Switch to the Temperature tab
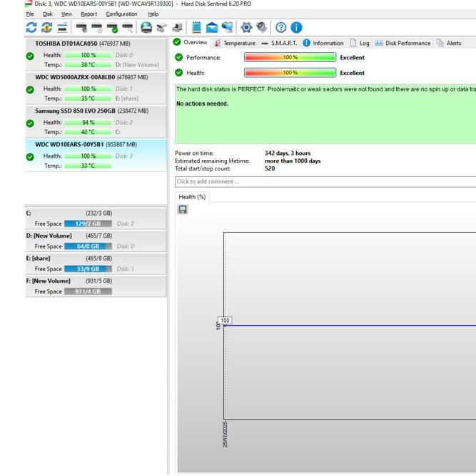476x476 pixels. [234, 43]
